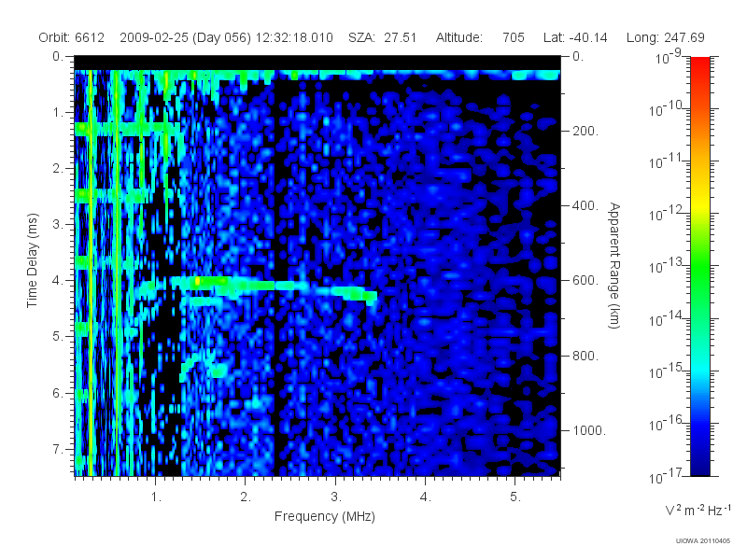Click the 'Lat: -40.14' value

[x=575, y=37]
